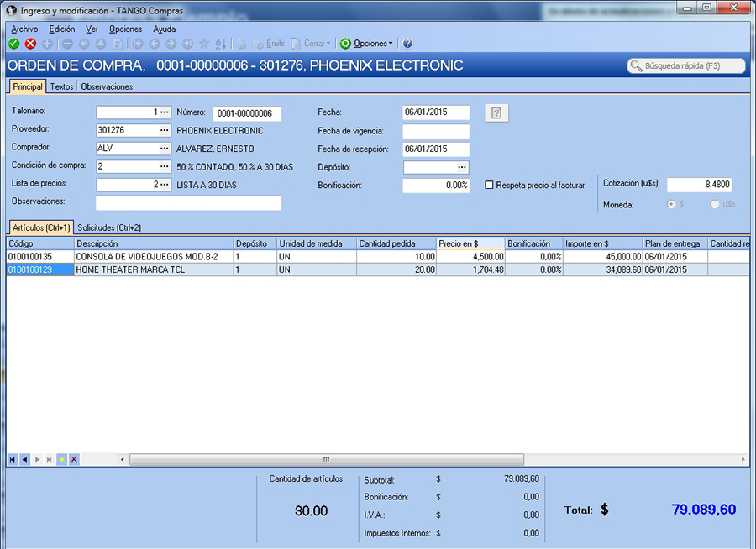This screenshot has height=549, width=756.
Task: Open the Lista de precios lookup ellipsis
Action: pos(165,185)
